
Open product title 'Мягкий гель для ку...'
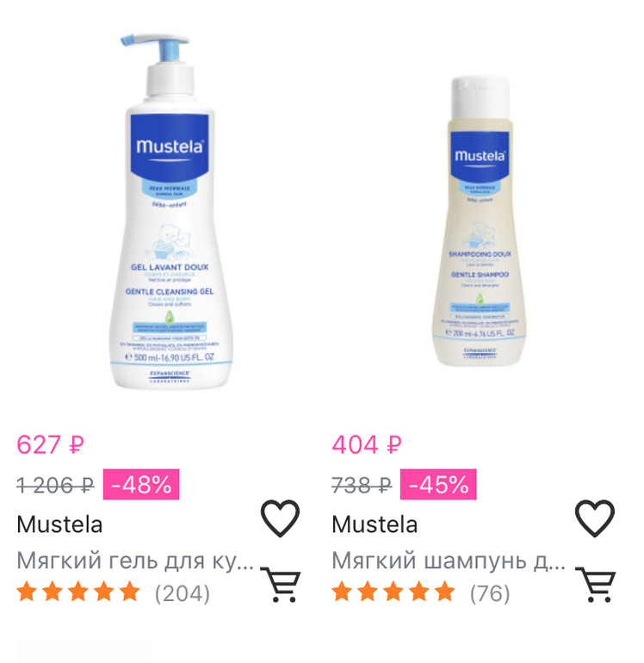point(135,561)
